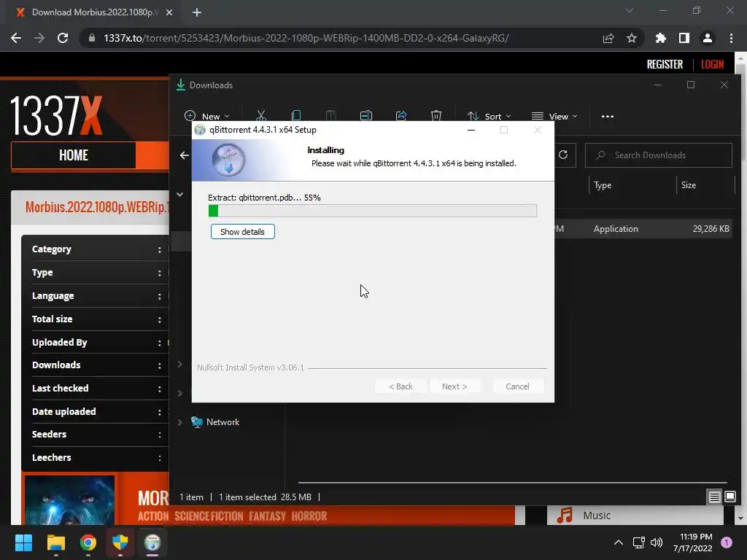
Task: Select the Application file row, 29,286 KB
Action: pyautogui.click(x=643, y=229)
